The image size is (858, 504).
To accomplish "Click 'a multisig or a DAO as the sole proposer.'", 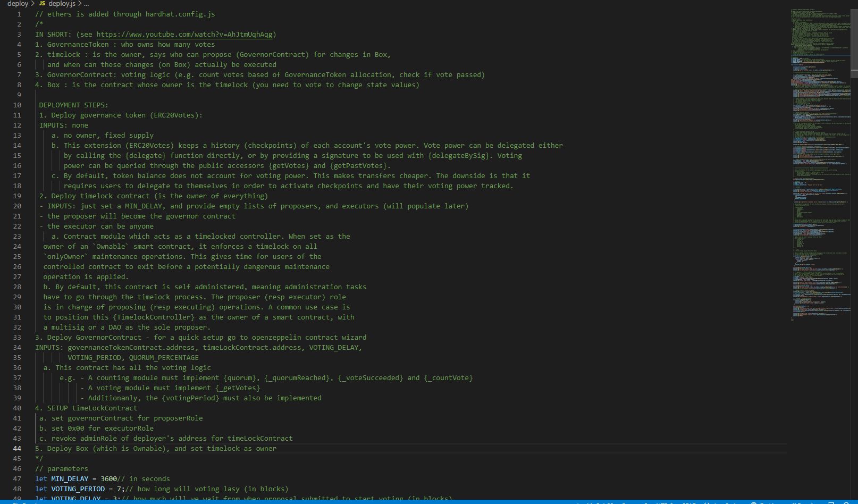I will coord(127,327).
